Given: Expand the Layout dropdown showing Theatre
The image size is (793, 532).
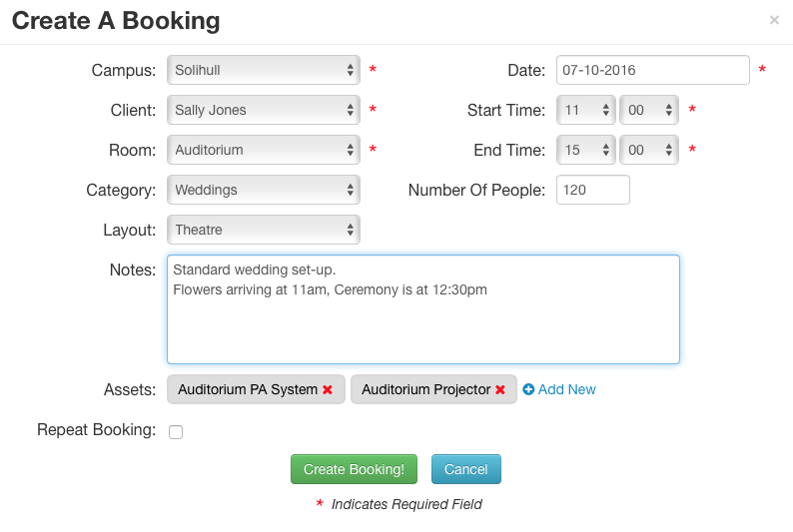Looking at the screenshot, I should click(x=264, y=230).
